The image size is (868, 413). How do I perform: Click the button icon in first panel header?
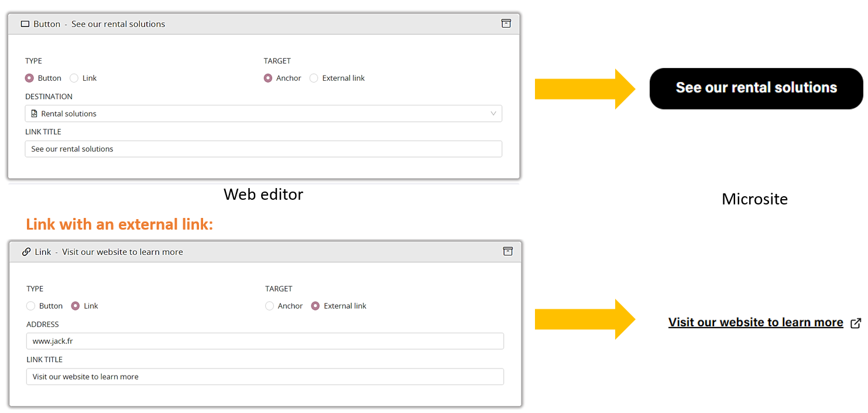coord(25,24)
